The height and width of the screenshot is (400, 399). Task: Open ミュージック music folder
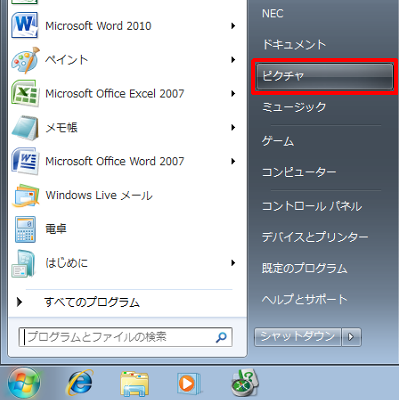pyautogui.click(x=294, y=107)
